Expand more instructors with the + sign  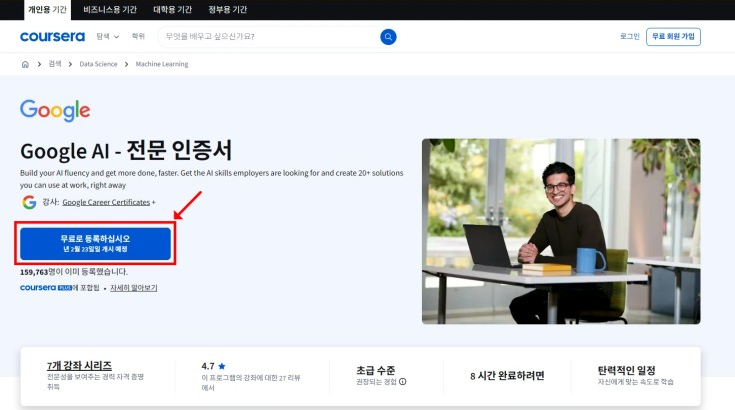coord(154,202)
